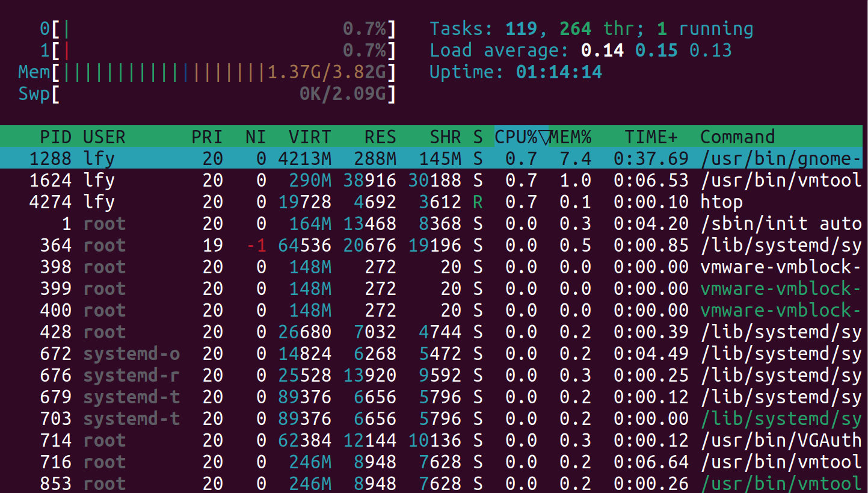Select the htop process row PID 4274

tap(431, 202)
